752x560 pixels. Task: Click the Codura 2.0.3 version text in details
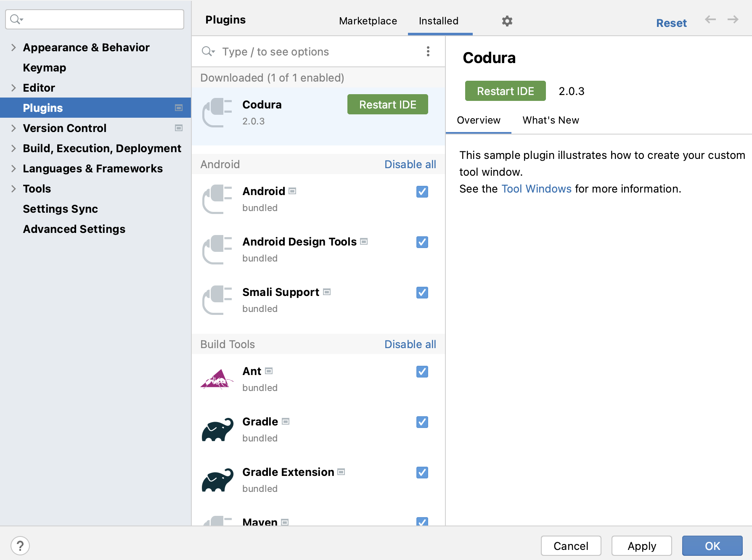[x=571, y=91]
